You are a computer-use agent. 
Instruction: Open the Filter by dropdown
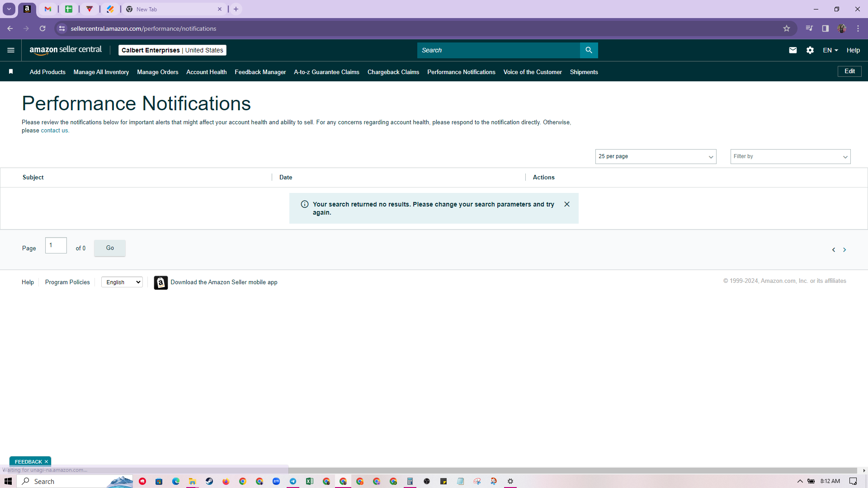[x=790, y=156]
